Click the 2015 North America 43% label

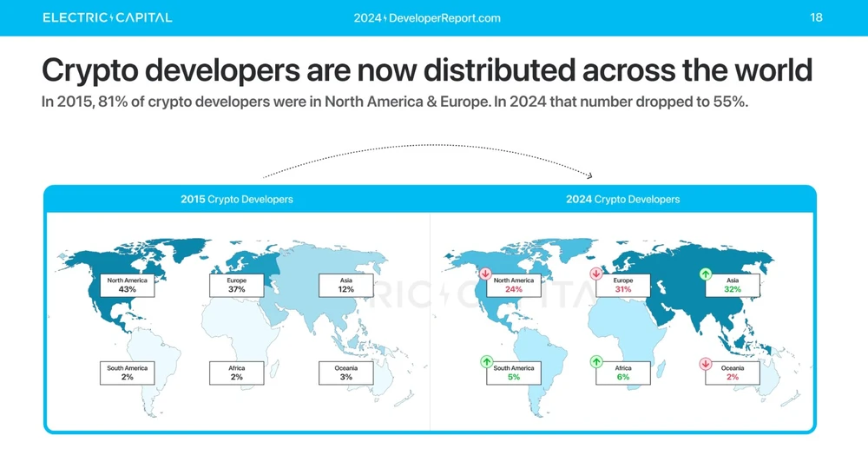click(128, 286)
